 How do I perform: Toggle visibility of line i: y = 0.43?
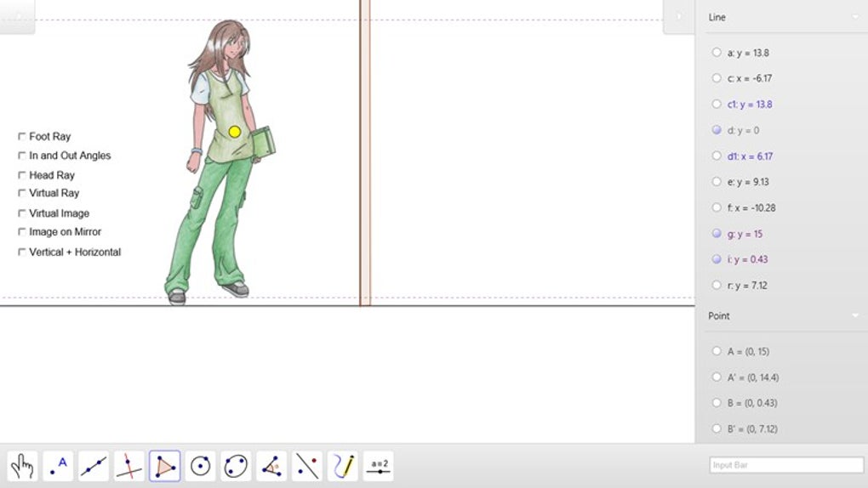(717, 259)
